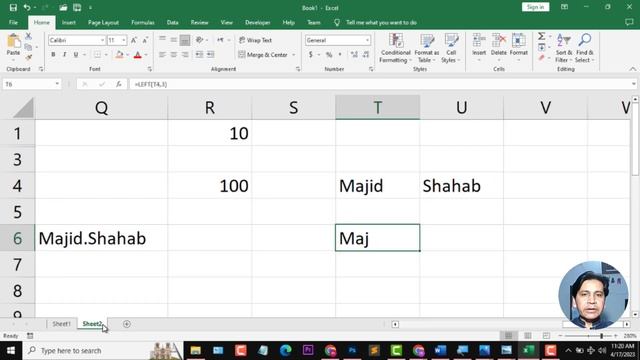Click the accounting dollar format icon

click(311, 54)
